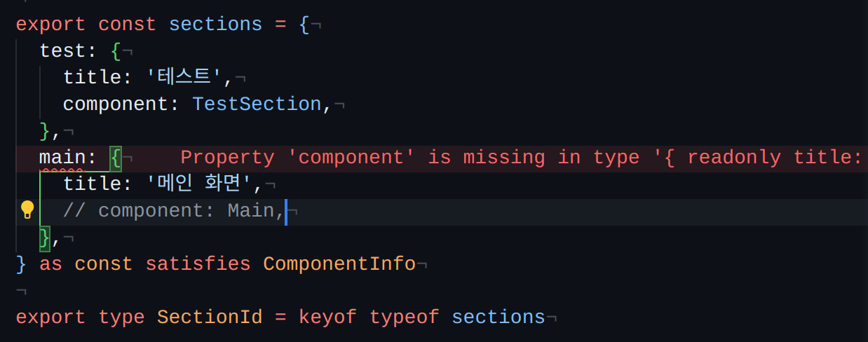
Task: Click the 'component' key under test
Action: point(116,104)
